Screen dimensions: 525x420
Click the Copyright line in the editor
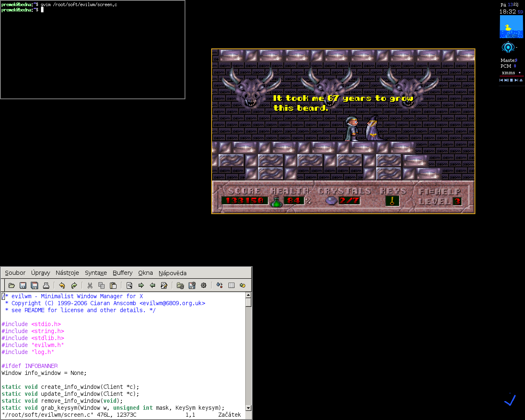point(105,303)
